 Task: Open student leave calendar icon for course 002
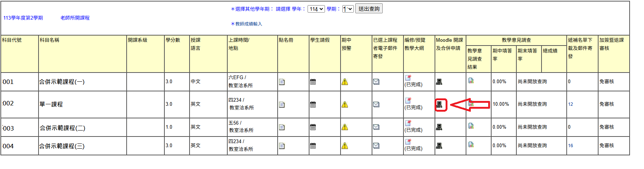point(313,105)
